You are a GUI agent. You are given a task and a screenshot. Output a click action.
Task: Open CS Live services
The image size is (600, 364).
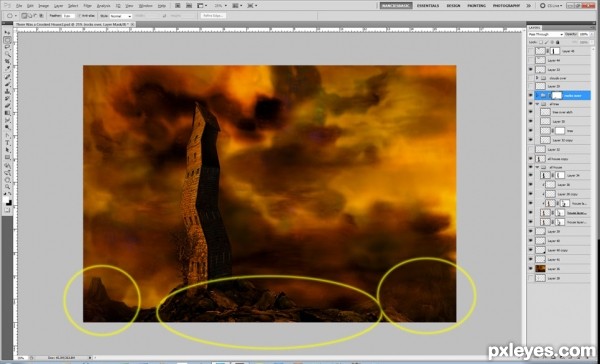(552, 6)
